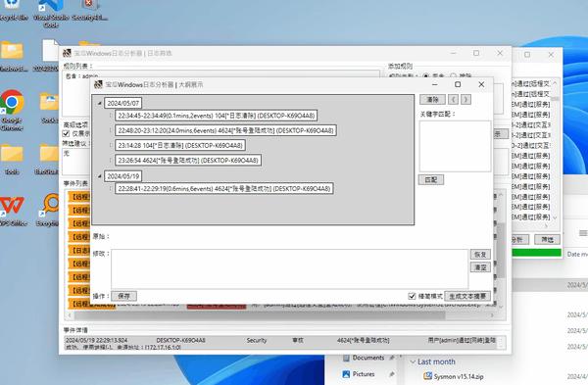Collapse the 2024/05/07 date node
The height and width of the screenshot is (385, 588).
click(99, 103)
